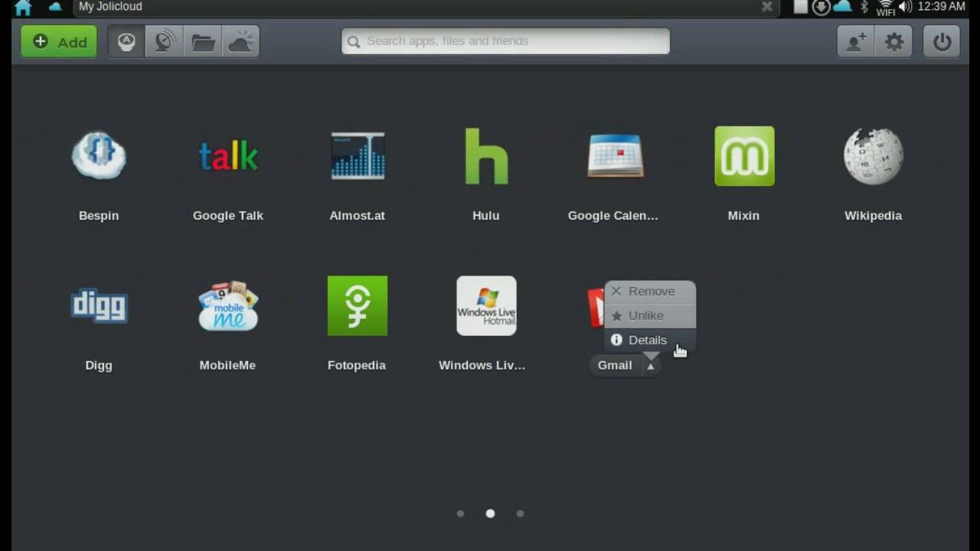The height and width of the screenshot is (551, 980).
Task: Click the MobileMe label text
Action: click(227, 366)
